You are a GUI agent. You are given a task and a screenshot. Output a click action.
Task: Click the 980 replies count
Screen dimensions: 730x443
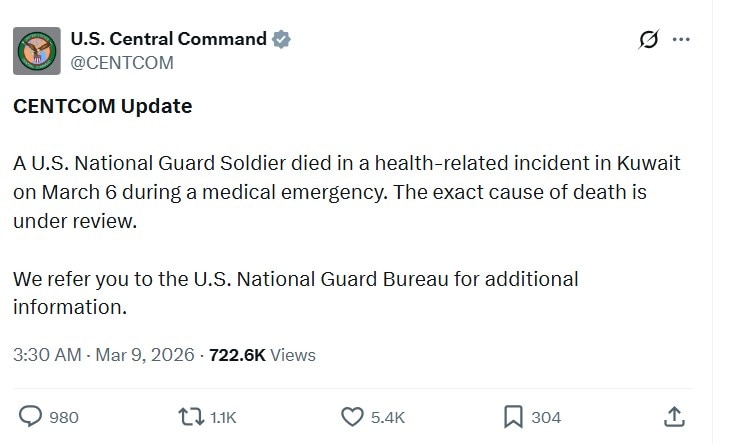64,417
